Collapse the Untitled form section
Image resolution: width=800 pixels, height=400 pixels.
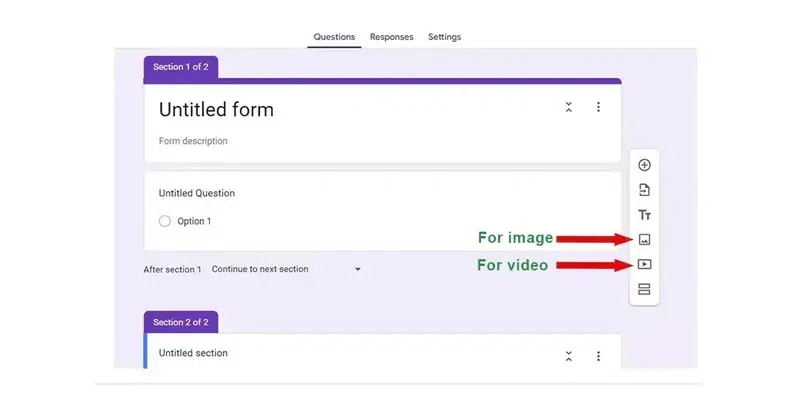point(569,107)
